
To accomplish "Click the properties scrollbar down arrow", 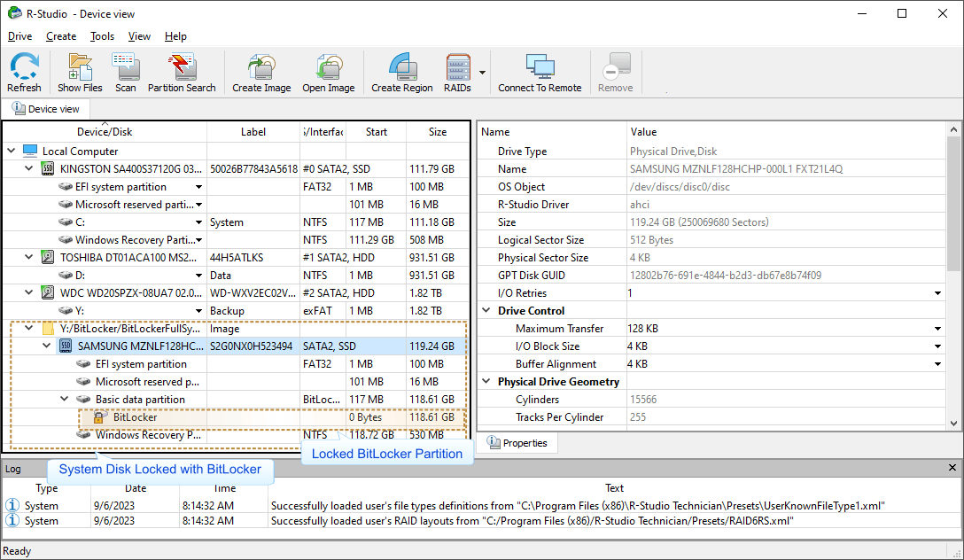I will pos(953,423).
